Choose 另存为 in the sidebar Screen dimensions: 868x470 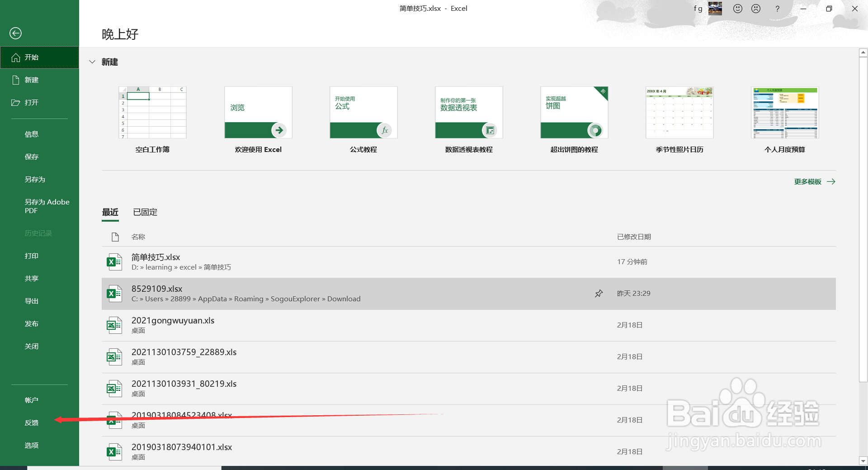tap(40, 180)
